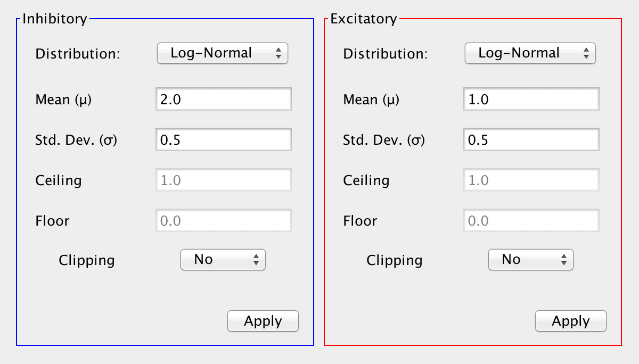Select the Excitatory Ceiling field
Screen dimensions: 639x364
click(531, 180)
